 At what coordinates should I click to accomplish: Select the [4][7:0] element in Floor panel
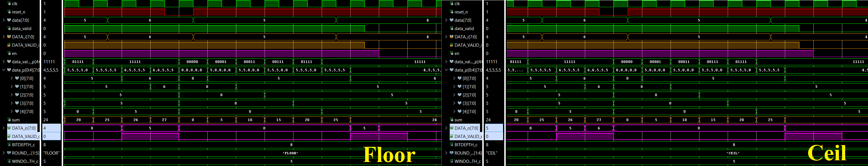27,112
